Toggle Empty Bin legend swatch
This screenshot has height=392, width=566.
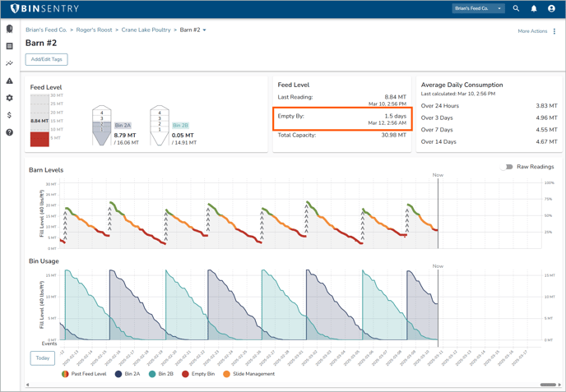[x=186, y=374]
